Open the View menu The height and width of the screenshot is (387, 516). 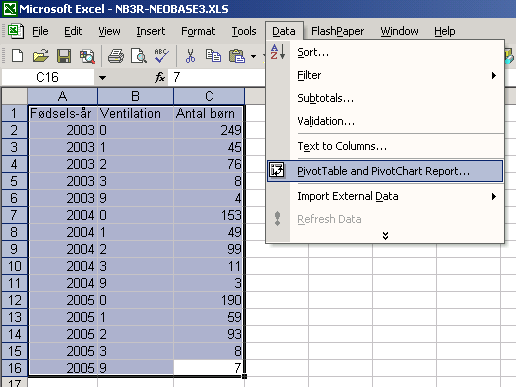(x=109, y=31)
